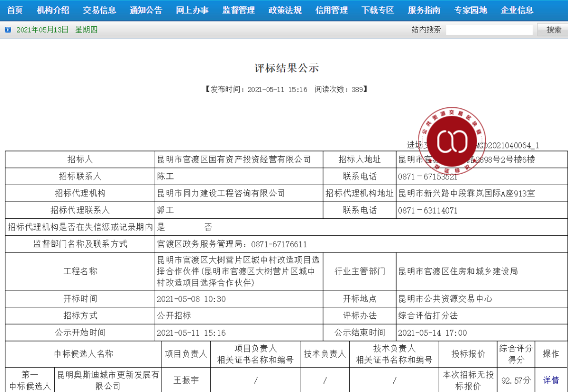This screenshot has height=392, width=568.
Task: Open 详情 link for first candidate
Action: pos(551,380)
